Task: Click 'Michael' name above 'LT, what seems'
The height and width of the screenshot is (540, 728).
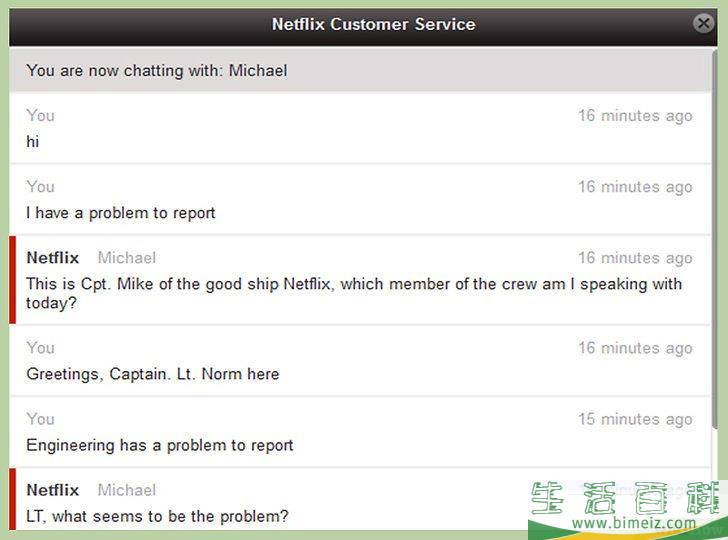Action: pyautogui.click(x=127, y=490)
